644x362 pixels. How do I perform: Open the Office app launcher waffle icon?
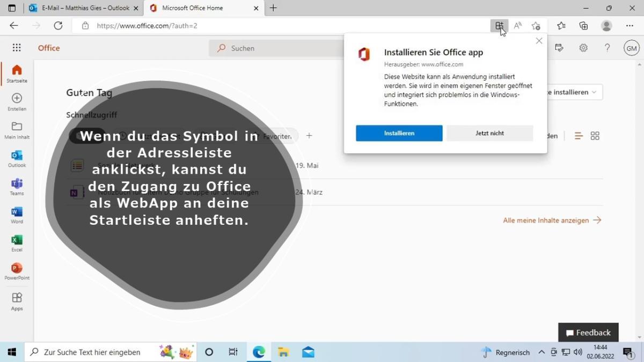tap(17, 48)
